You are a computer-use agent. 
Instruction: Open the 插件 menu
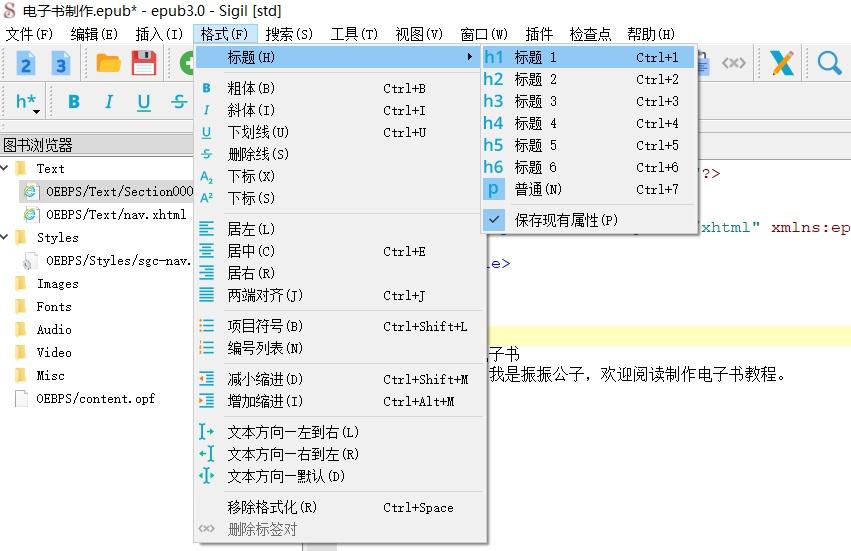539,34
